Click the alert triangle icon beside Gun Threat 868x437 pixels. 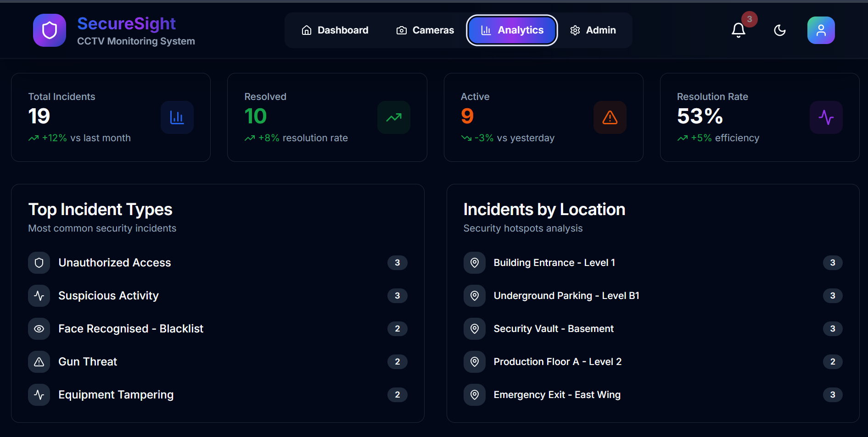39,362
